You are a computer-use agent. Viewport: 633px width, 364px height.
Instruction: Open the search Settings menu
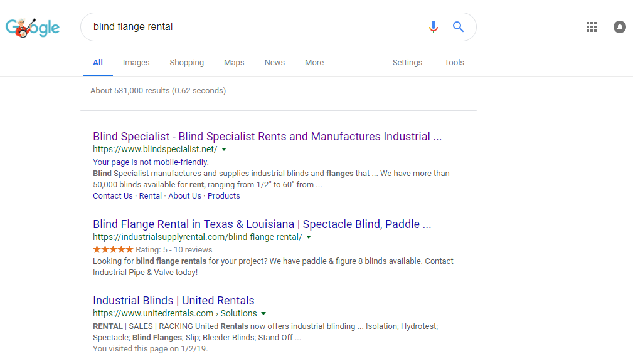pyautogui.click(x=407, y=62)
